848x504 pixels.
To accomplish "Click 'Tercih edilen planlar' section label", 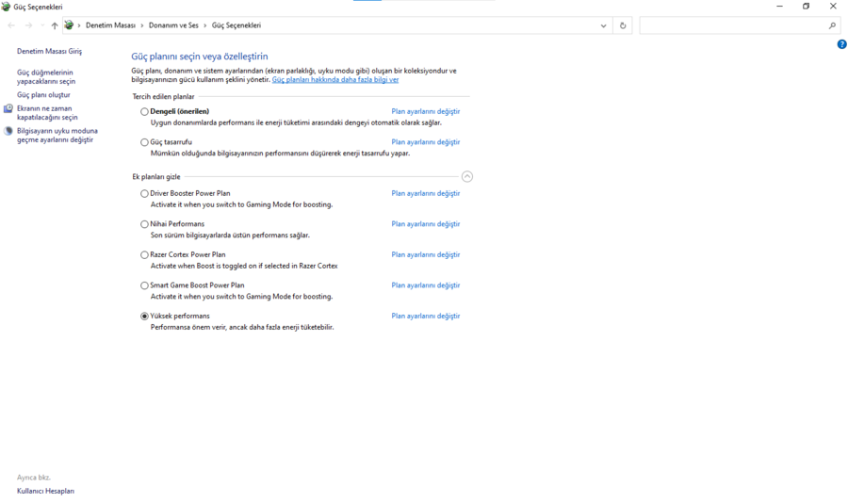I will [x=163, y=97].
